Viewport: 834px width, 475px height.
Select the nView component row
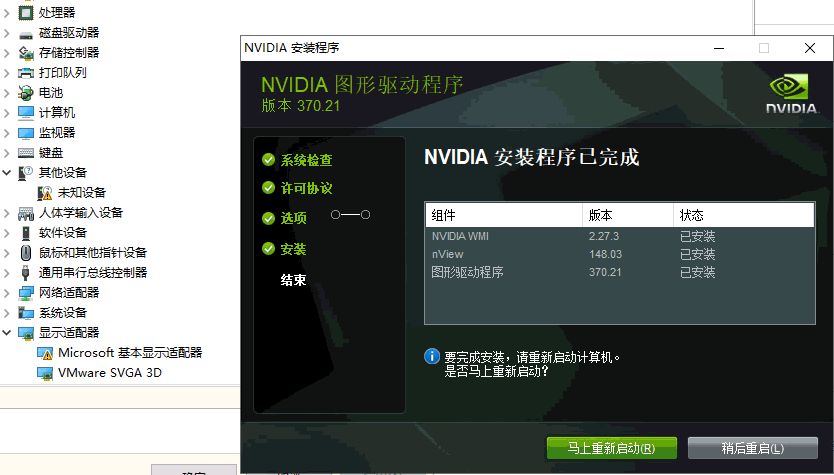click(620, 254)
